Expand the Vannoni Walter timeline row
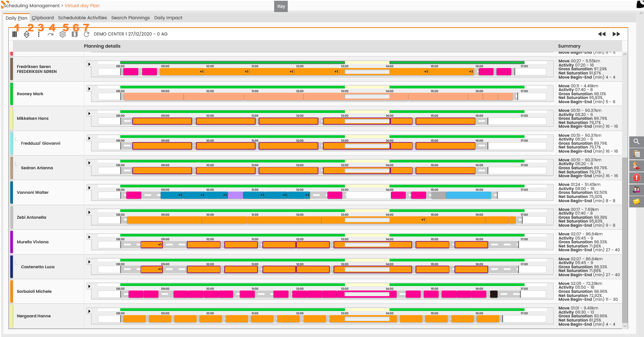Screen dimensions: 644x337 [89, 188]
